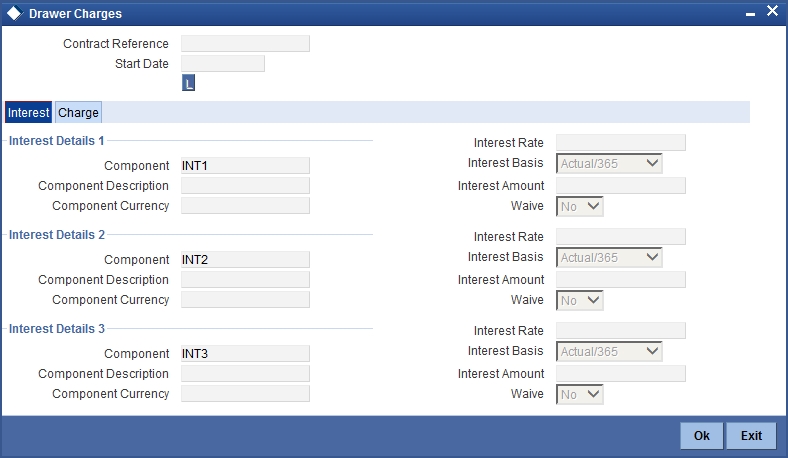Click the Start Date label
The width and height of the screenshot is (788, 458).
point(142,64)
